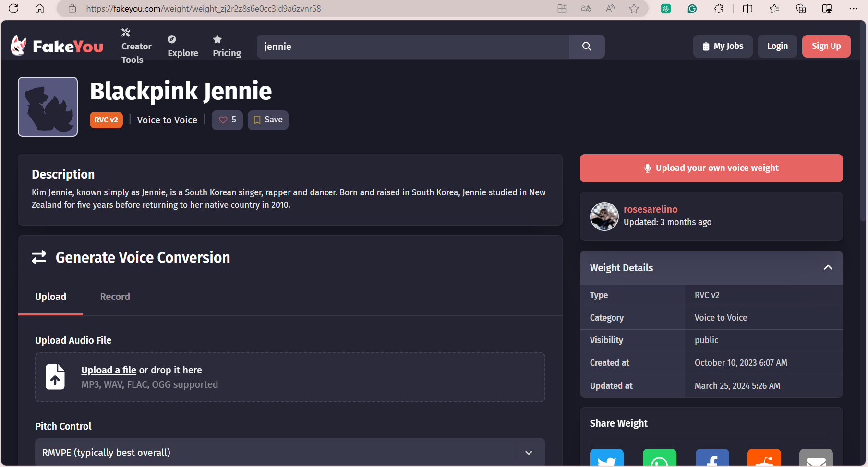Open split screen view

(x=747, y=8)
